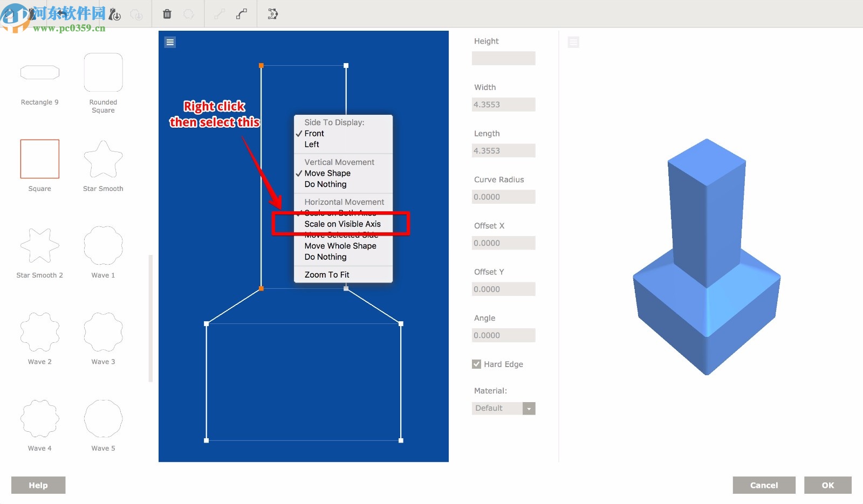Choose Zoom To Fit from the menu
This screenshot has width=863, height=504.
326,274
